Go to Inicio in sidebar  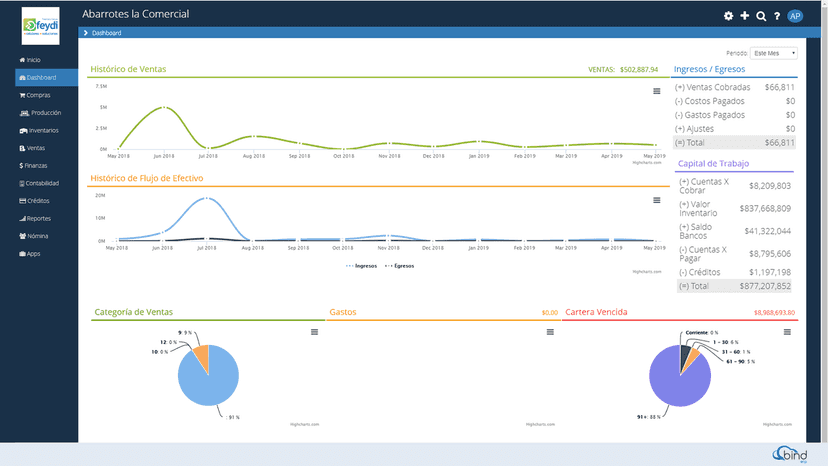point(30,60)
